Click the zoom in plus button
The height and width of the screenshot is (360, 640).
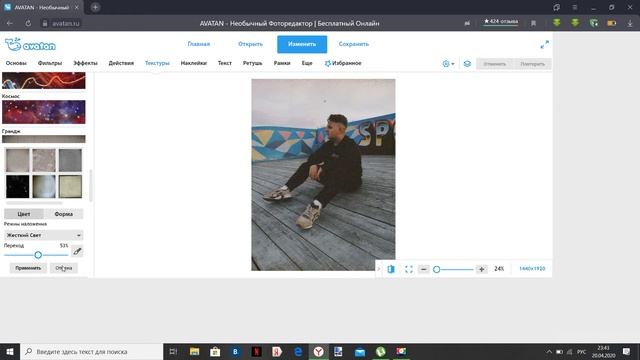(482, 269)
